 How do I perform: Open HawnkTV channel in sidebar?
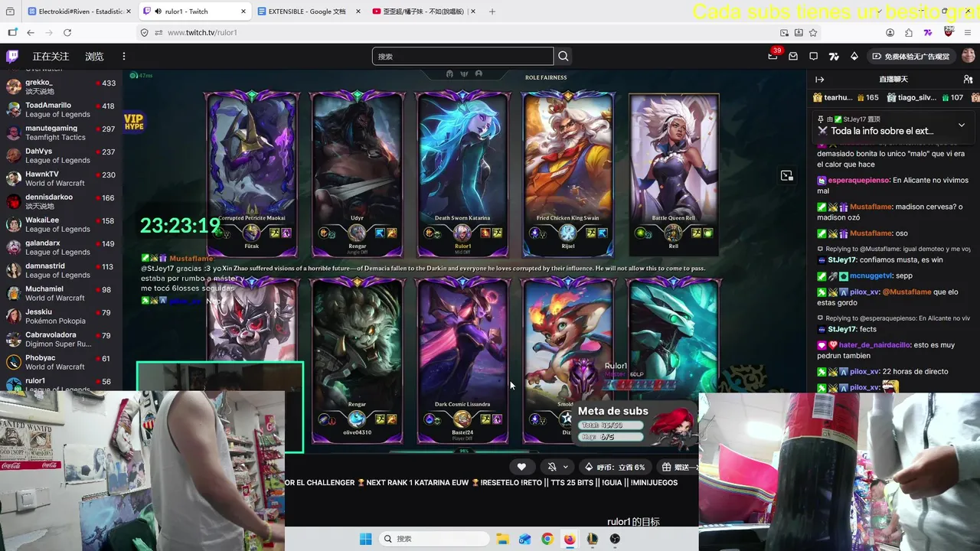click(61, 178)
